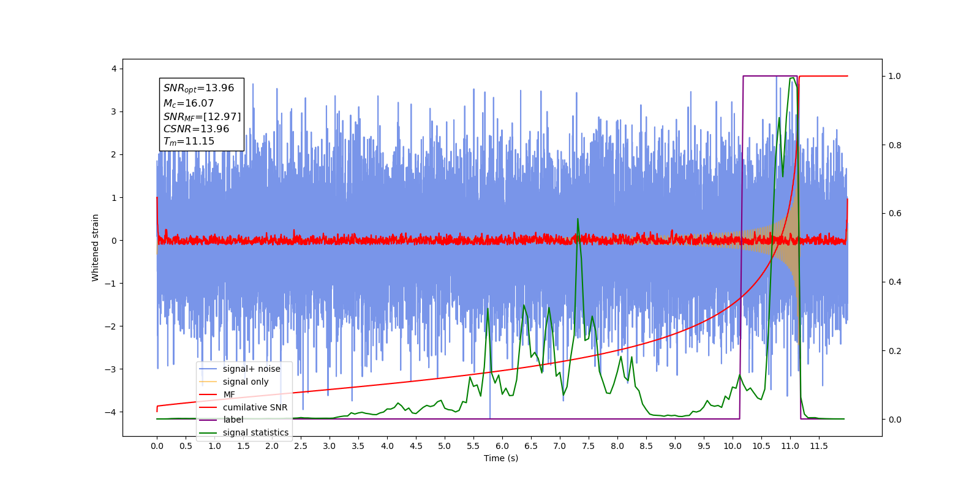Click the x-axis tick label 10.0
Viewport: 980px width, 490px height.
pyautogui.click(x=733, y=446)
